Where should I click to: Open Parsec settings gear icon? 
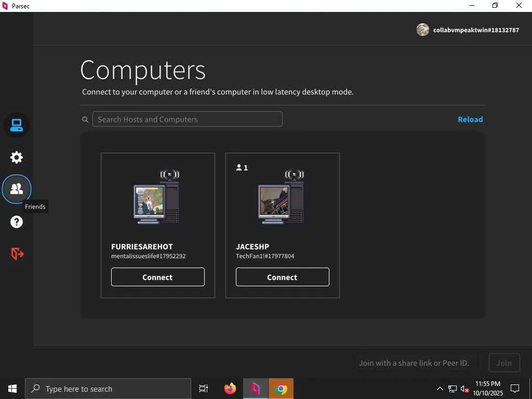click(x=16, y=157)
